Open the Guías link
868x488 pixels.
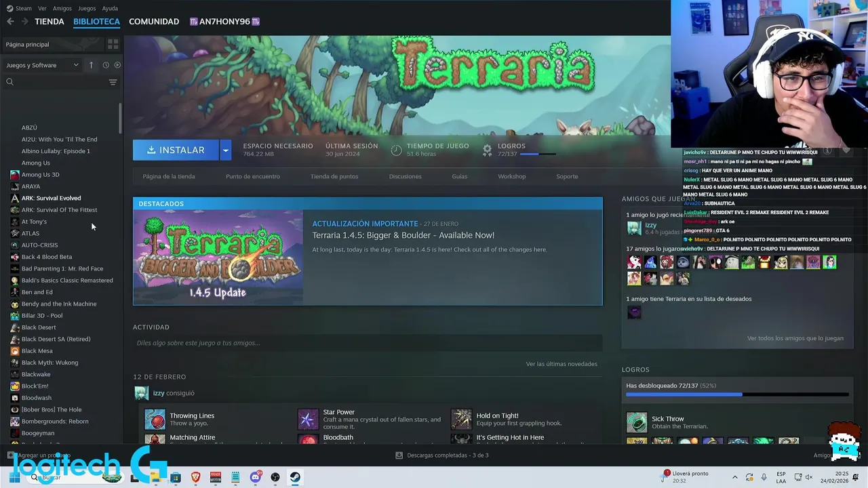[x=460, y=176]
